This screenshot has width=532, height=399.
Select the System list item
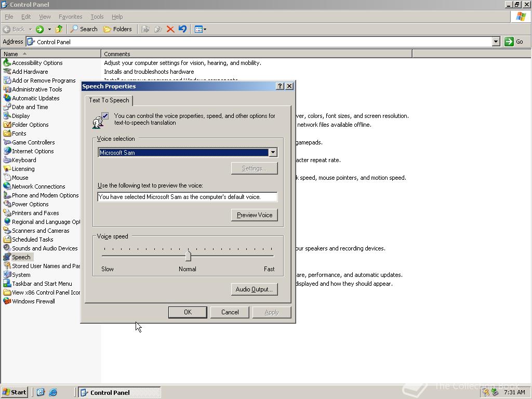17,274
